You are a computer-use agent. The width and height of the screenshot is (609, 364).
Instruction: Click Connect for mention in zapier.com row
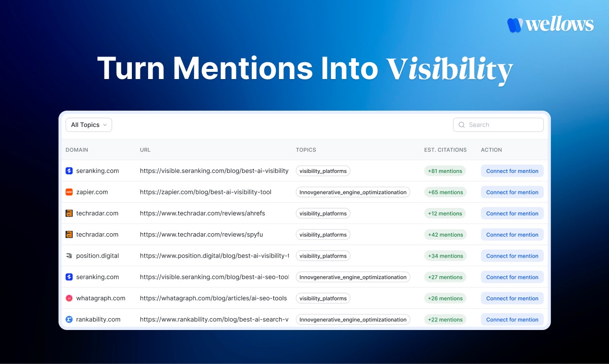point(512,192)
